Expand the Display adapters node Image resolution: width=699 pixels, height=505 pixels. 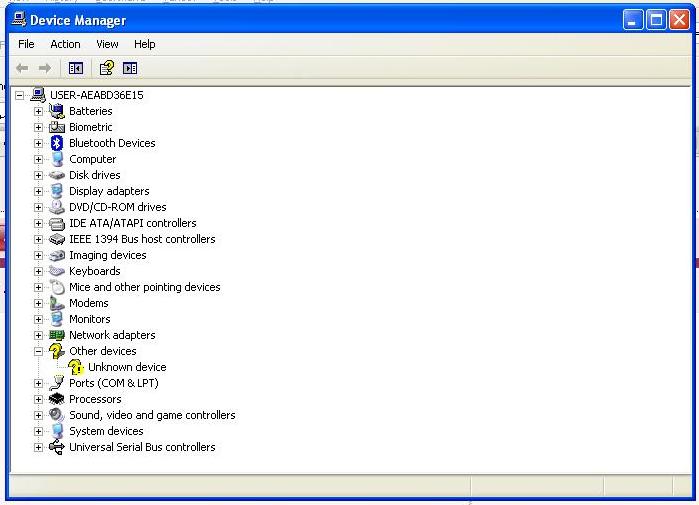coord(38,191)
